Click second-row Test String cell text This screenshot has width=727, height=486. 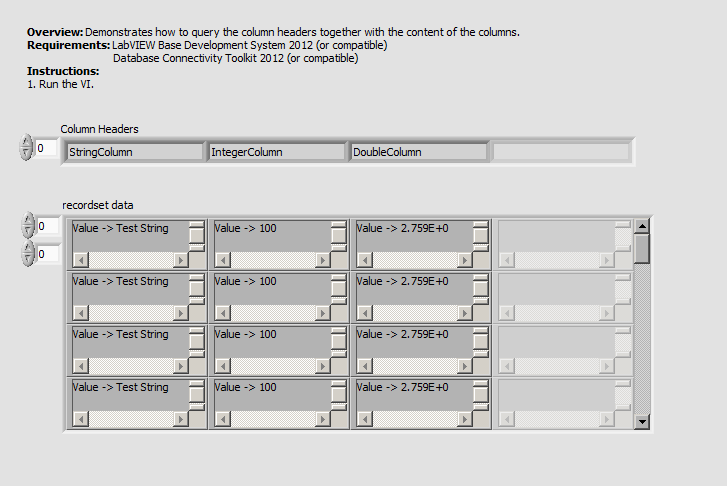coord(121,281)
